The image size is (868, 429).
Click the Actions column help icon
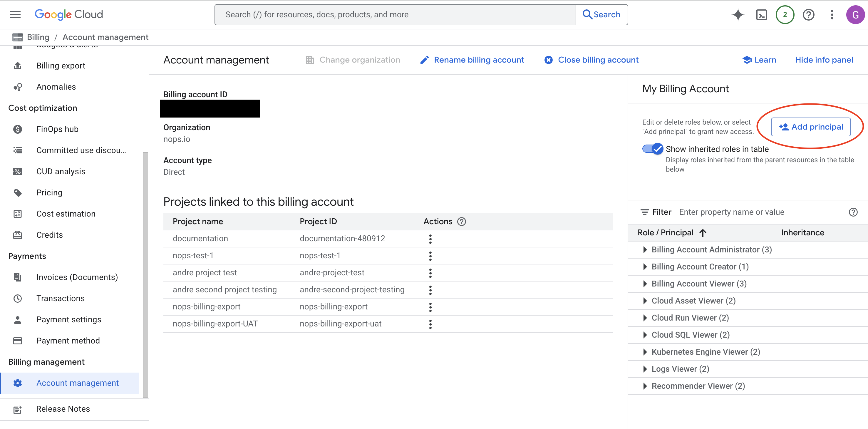coord(462,222)
